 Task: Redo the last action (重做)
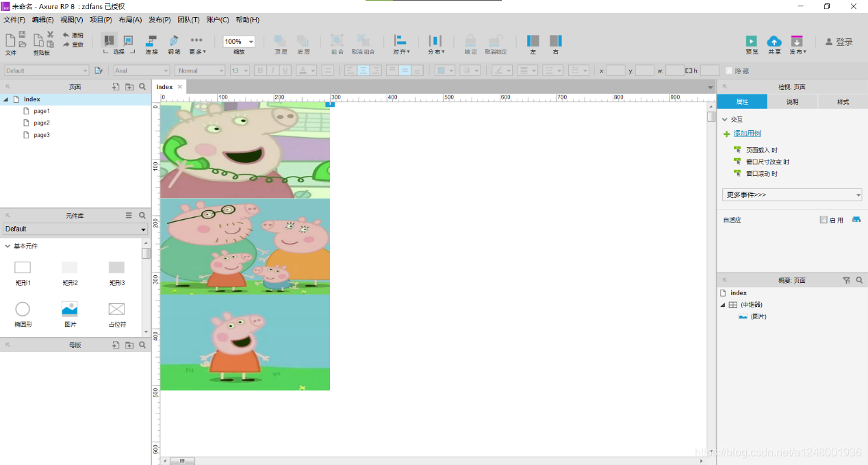(73, 45)
